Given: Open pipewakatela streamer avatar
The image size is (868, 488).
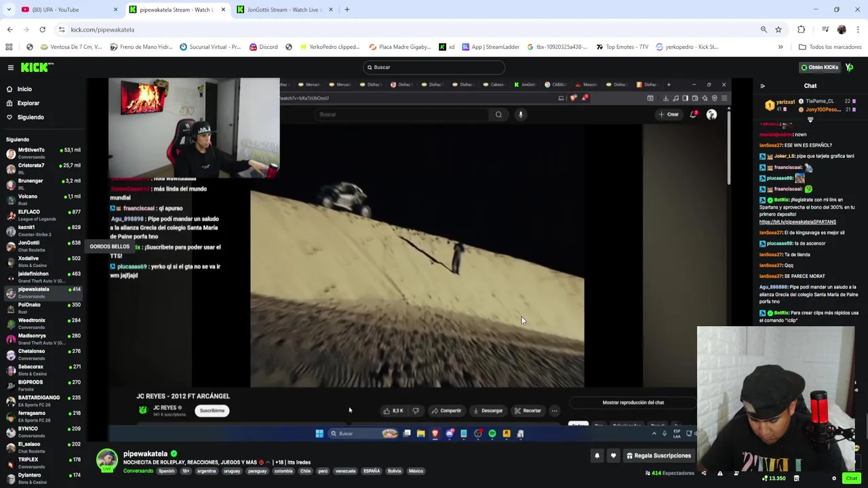Looking at the screenshot, I should (x=106, y=460).
